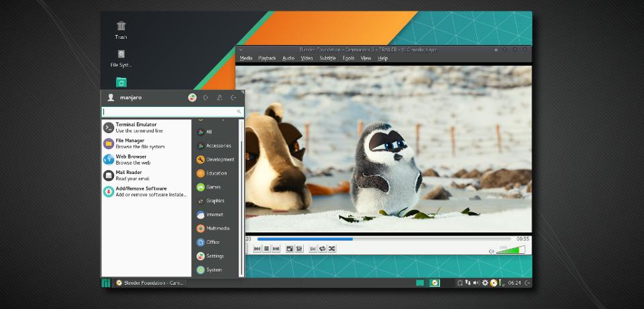The image size is (644, 309).
Task: Open the Video menu in VLC
Action: click(307, 58)
